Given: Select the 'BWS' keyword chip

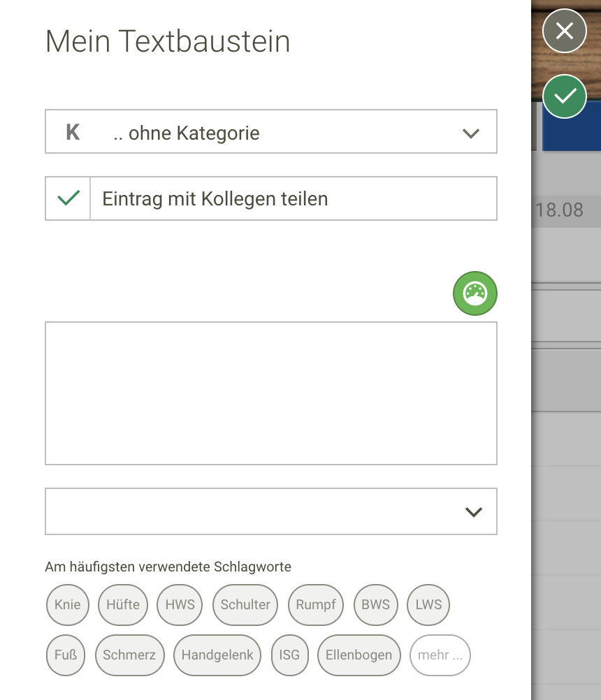Looking at the screenshot, I should (x=375, y=605).
